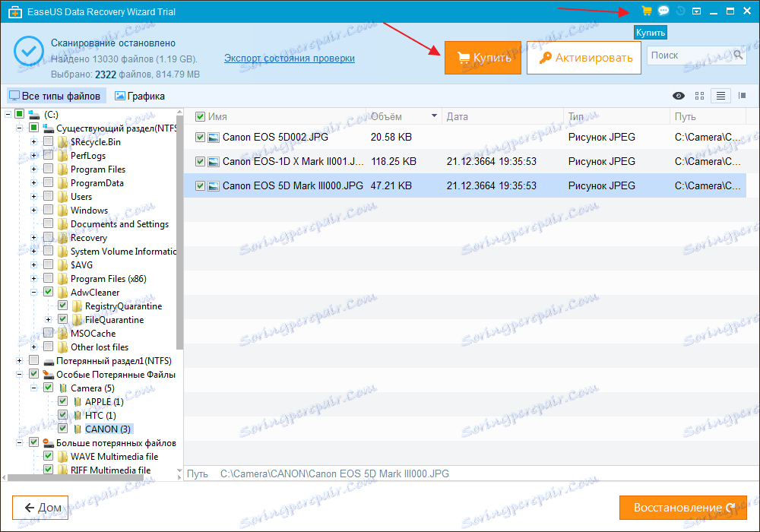Check the Потерянный раздел1(NTFS) checkbox
The height and width of the screenshot is (532, 760).
point(33,360)
